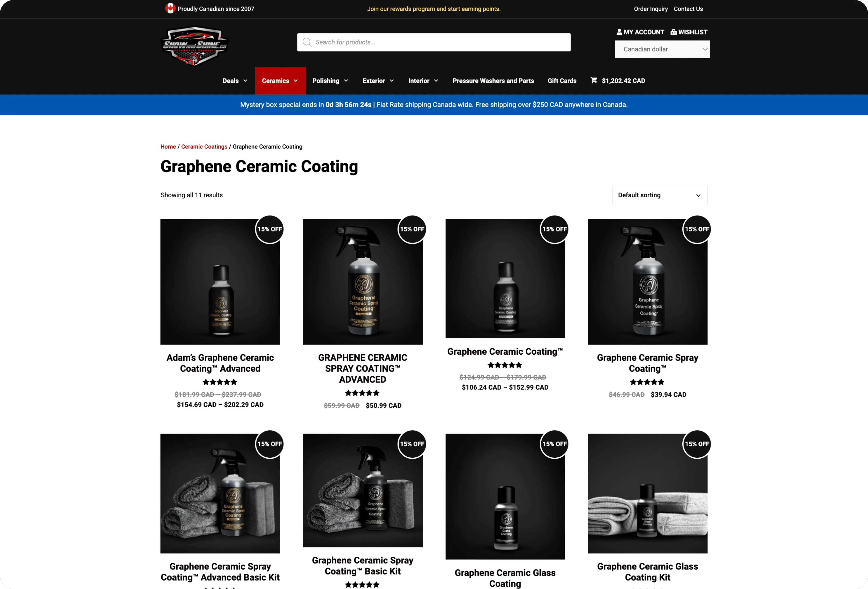Click the Contact Us link

(689, 9)
